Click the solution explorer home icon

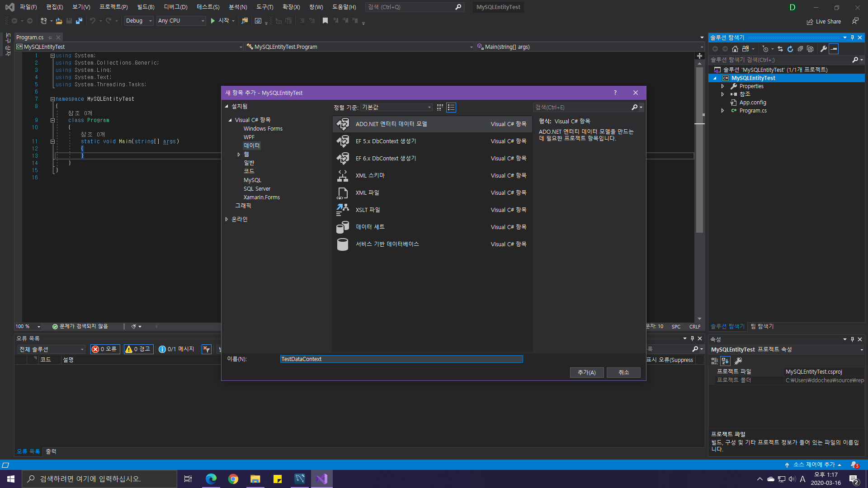tap(735, 49)
